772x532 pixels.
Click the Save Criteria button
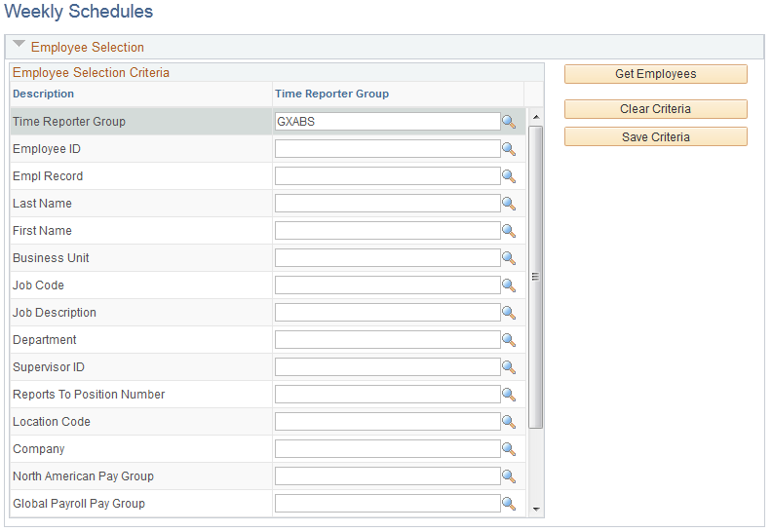(656, 136)
